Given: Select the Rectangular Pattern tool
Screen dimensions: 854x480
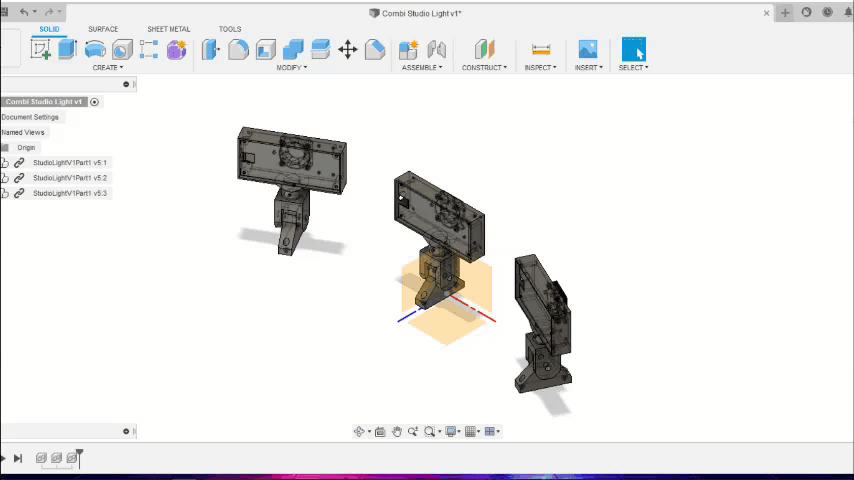Looking at the screenshot, I should [x=149, y=50].
